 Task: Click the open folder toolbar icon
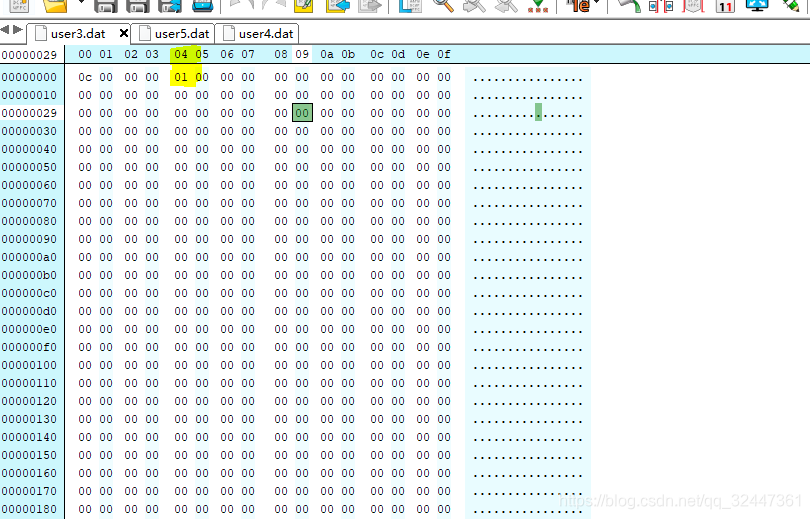coord(55,6)
